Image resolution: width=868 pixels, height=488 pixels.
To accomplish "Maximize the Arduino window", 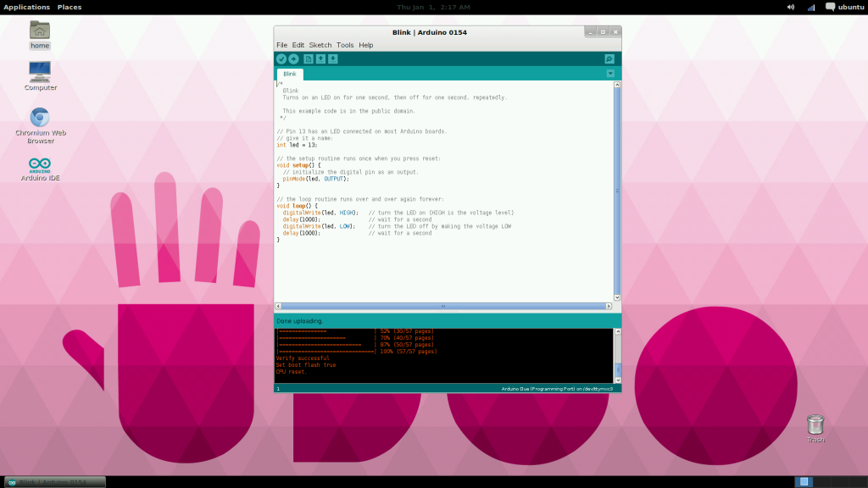I will coord(603,32).
